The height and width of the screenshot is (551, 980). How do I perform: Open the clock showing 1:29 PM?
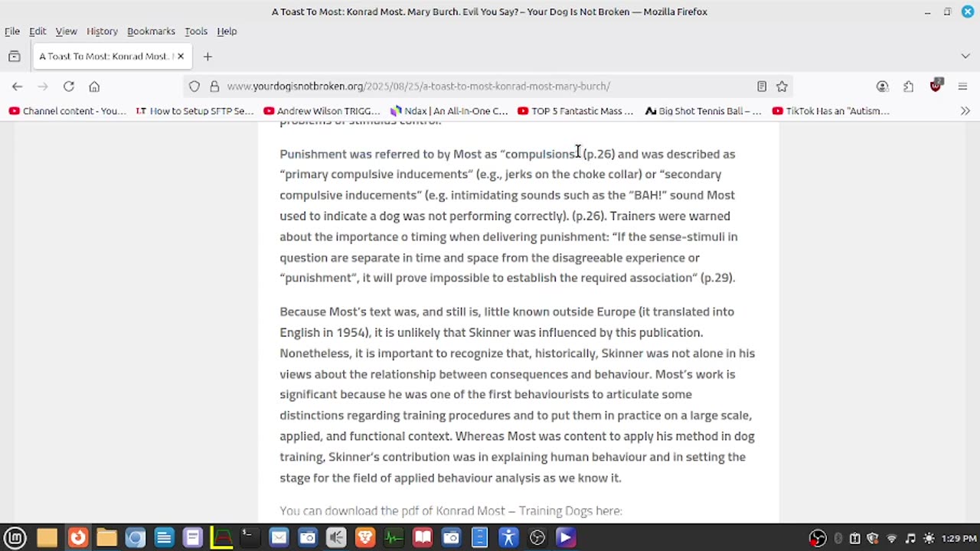(x=958, y=538)
